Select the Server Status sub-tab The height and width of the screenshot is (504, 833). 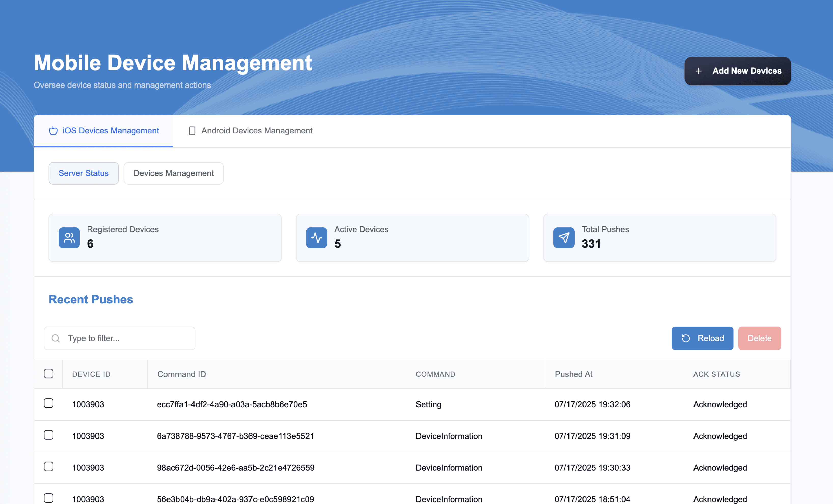84,173
